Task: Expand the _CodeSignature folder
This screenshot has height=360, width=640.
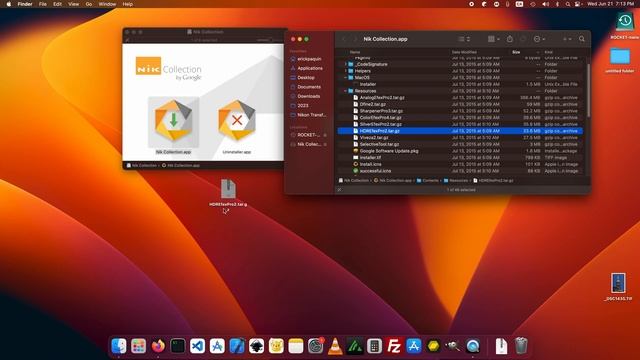Action: (x=345, y=64)
